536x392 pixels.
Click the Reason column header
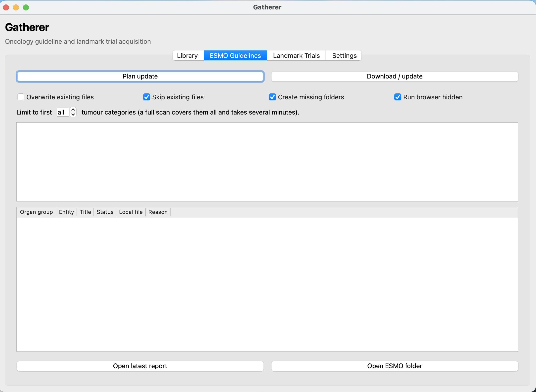(158, 212)
